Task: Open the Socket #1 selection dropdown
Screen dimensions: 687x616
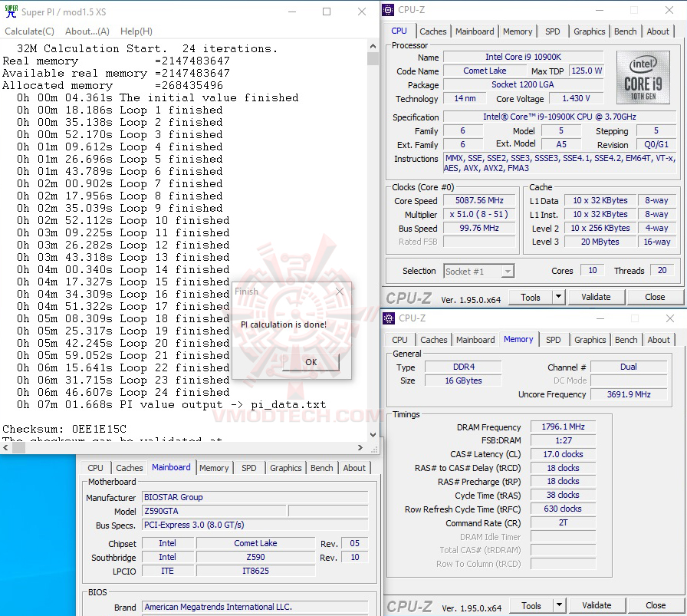Action: (x=479, y=272)
